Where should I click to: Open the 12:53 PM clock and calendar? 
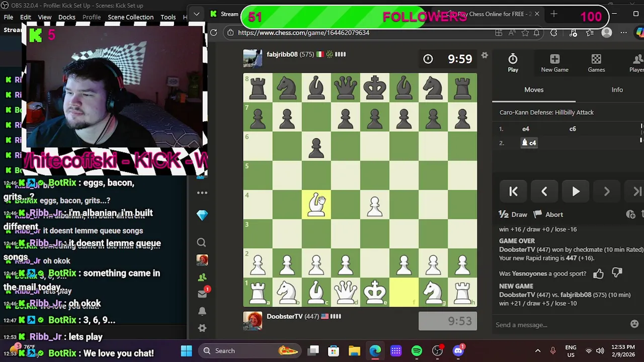[x=623, y=351]
